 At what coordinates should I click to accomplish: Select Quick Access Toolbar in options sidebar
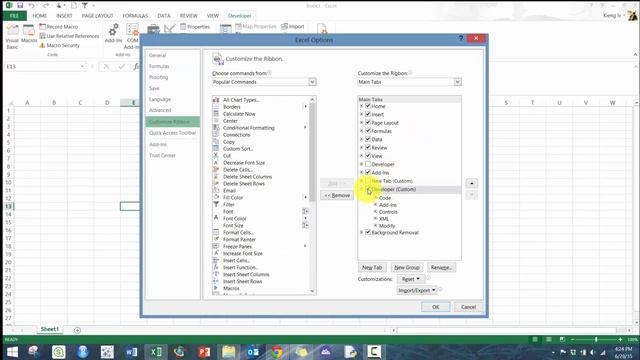[x=172, y=133]
